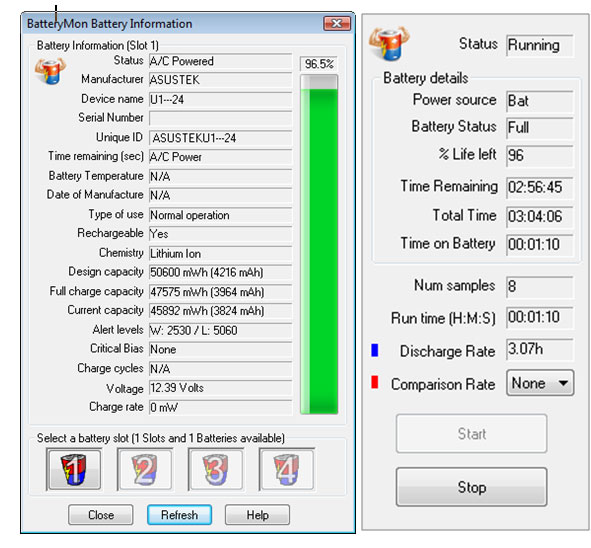Click the red Comparison Rate color marker

375,382
